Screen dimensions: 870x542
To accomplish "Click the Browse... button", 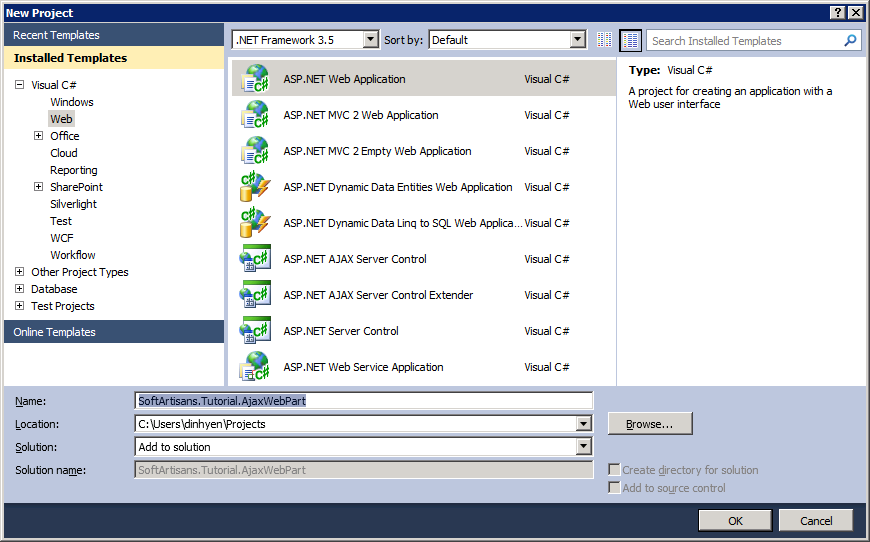I will (x=650, y=424).
